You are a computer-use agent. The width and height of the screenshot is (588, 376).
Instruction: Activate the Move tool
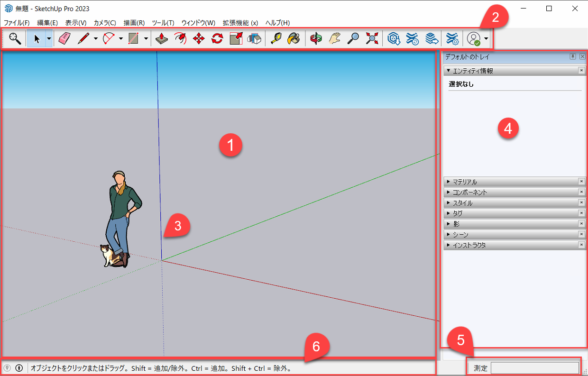tap(199, 39)
